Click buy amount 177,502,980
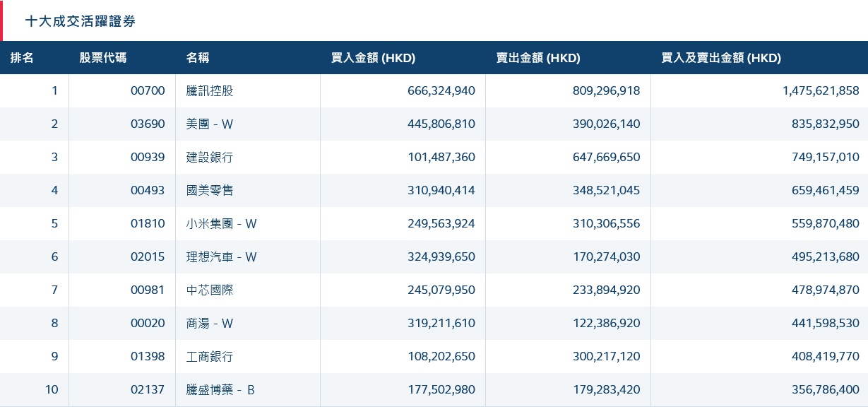This screenshot has width=868, height=407. coord(441,389)
